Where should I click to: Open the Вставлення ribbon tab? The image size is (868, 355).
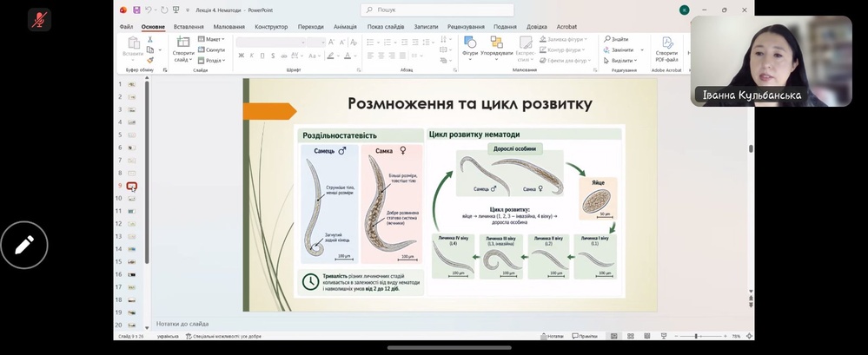coord(189,27)
